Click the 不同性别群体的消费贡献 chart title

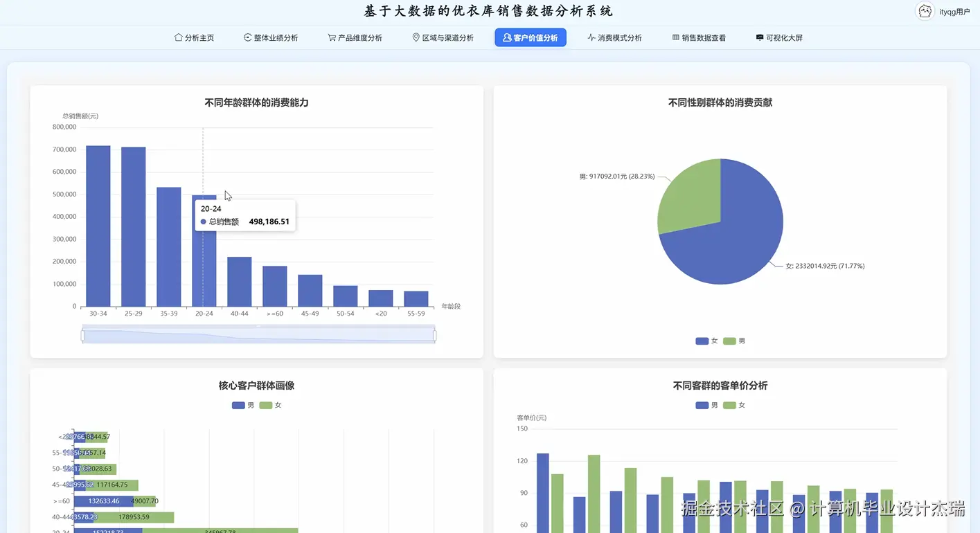720,102
